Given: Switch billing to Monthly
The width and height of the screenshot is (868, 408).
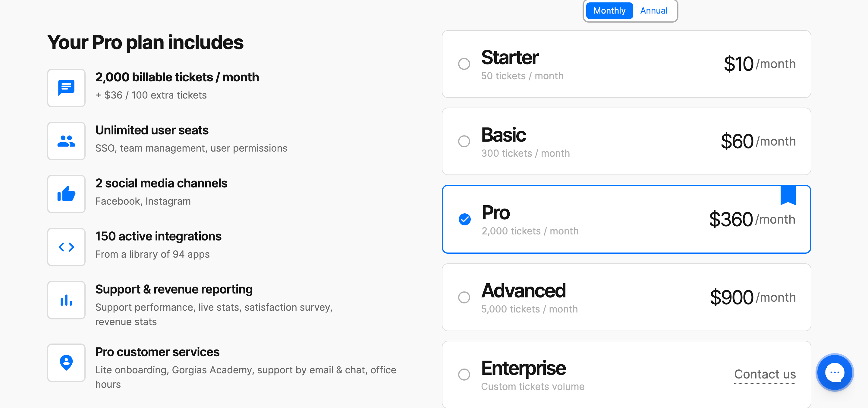Looking at the screenshot, I should tap(609, 11).
